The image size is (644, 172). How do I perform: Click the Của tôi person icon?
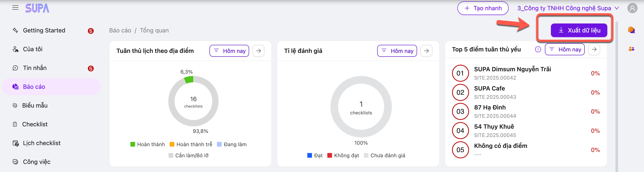(16, 49)
